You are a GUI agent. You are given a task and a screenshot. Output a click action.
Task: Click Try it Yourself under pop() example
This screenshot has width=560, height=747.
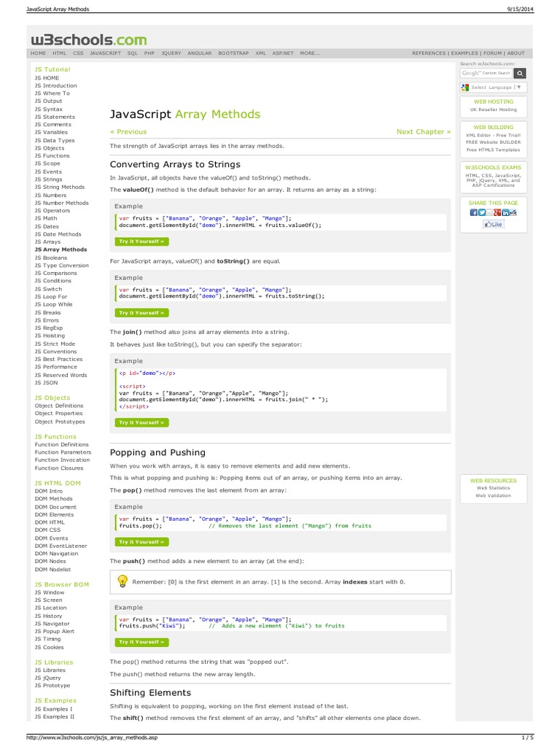tap(141, 542)
